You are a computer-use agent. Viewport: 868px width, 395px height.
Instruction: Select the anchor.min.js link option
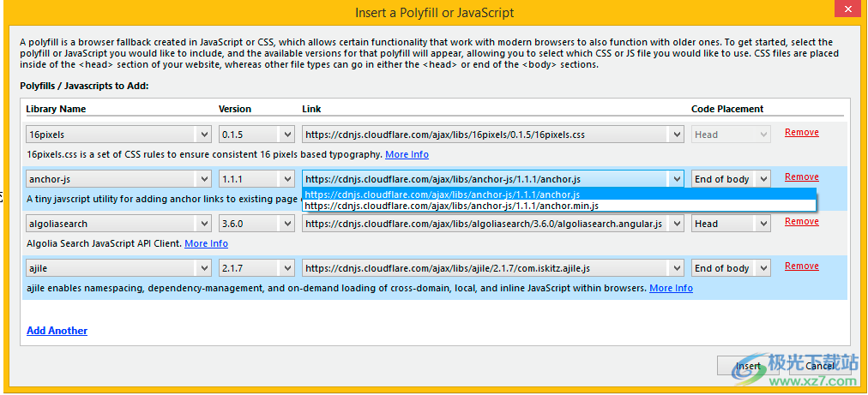pyautogui.click(x=559, y=206)
